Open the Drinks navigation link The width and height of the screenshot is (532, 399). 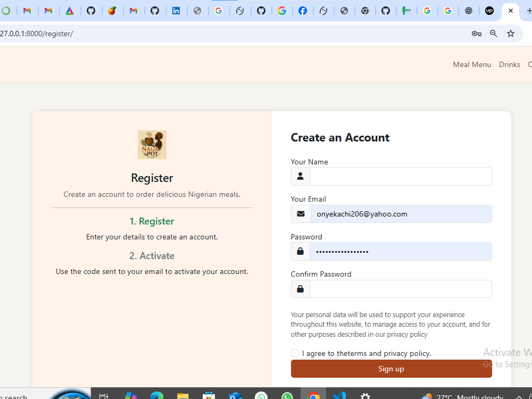(x=509, y=64)
